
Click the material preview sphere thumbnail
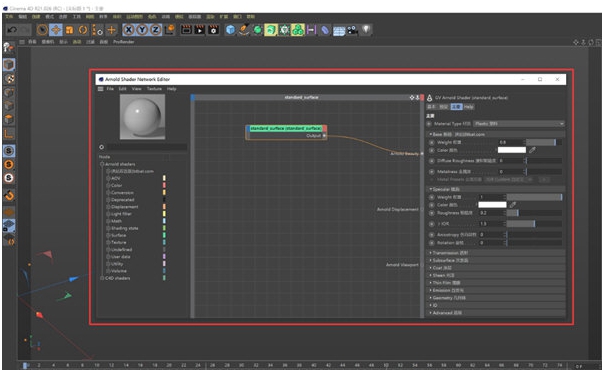pos(142,117)
